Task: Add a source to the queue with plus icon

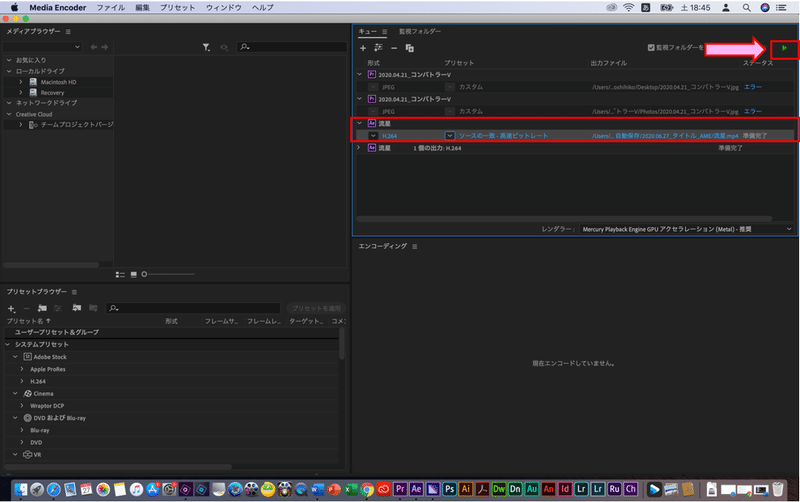Action: click(x=363, y=48)
